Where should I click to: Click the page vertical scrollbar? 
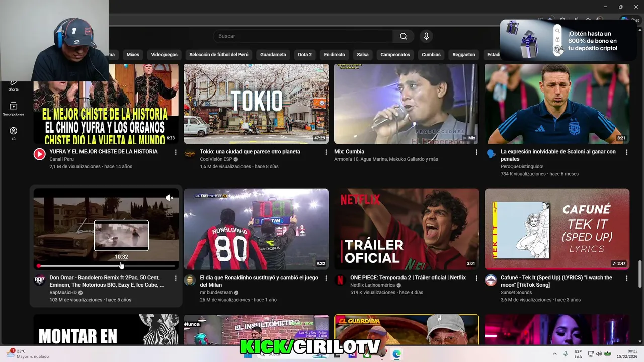(x=640, y=274)
